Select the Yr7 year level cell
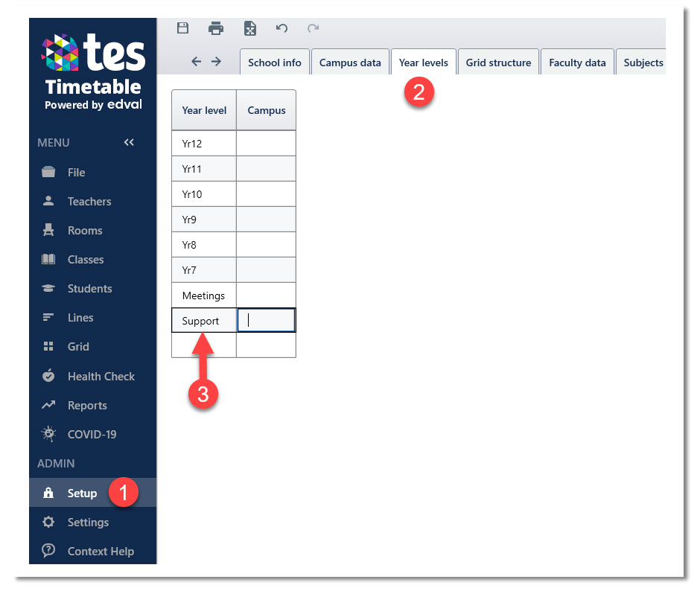 [x=204, y=270]
